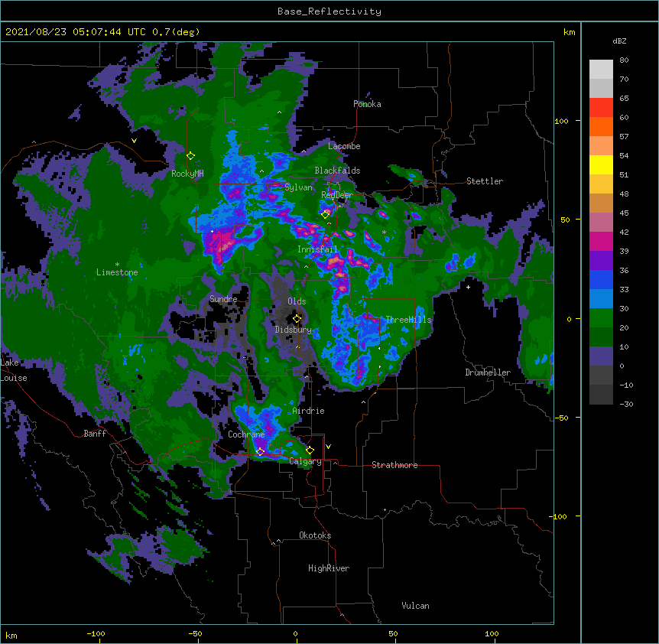
Task: Click the -50 tick on the right axis
Action: (561, 418)
